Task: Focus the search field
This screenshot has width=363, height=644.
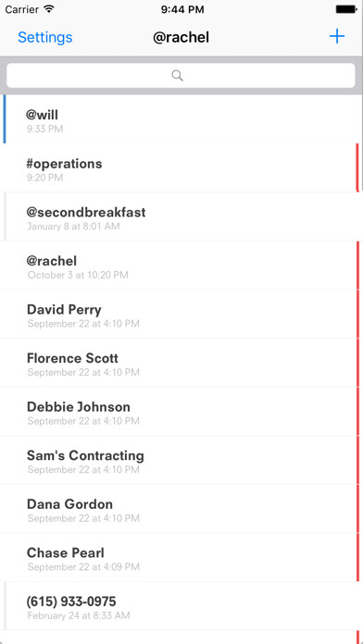Action: click(181, 76)
